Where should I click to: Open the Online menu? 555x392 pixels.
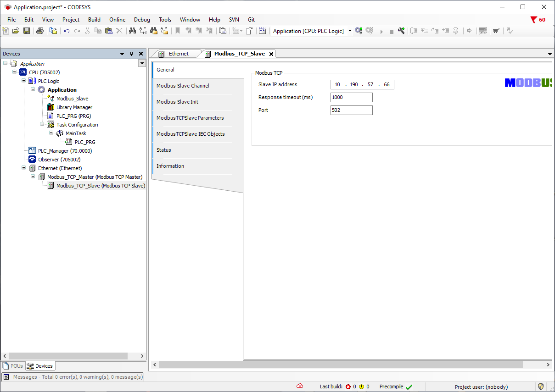click(117, 20)
